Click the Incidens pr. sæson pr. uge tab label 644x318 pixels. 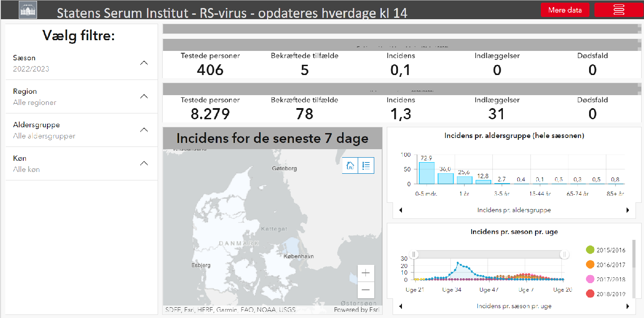coord(514,306)
